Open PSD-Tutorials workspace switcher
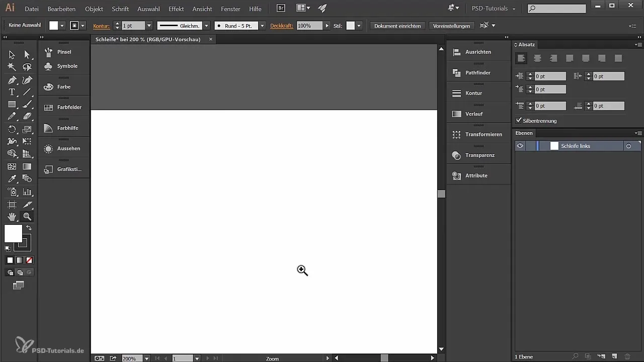This screenshot has width=644, height=362. point(494,9)
